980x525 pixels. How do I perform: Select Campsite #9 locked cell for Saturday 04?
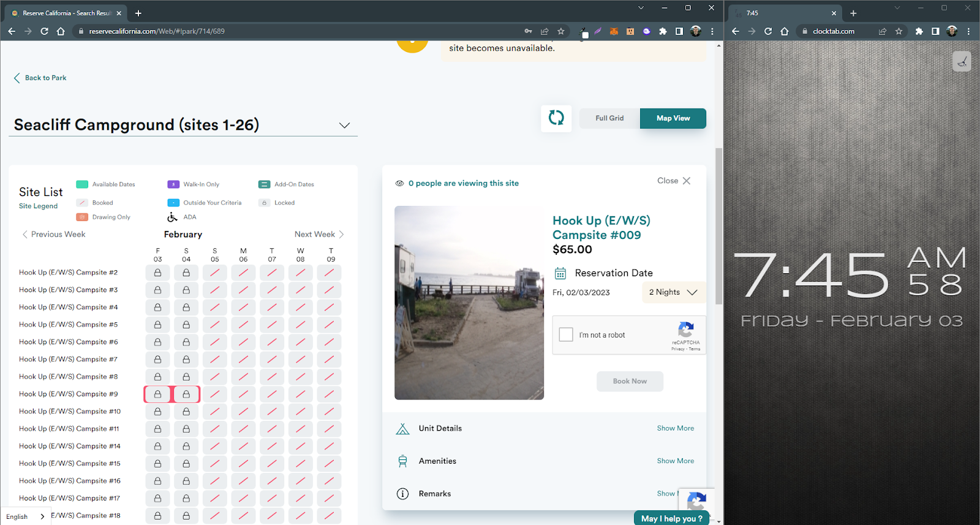(186, 394)
